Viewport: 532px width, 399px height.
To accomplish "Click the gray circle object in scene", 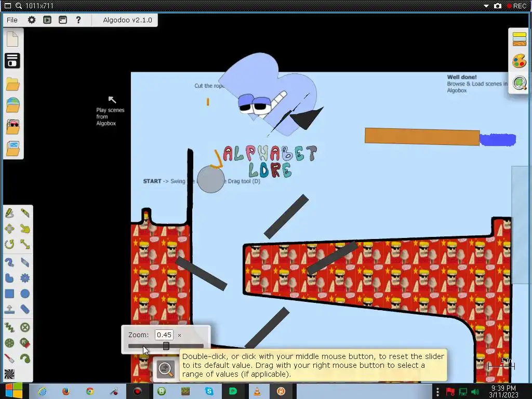I will [210, 179].
